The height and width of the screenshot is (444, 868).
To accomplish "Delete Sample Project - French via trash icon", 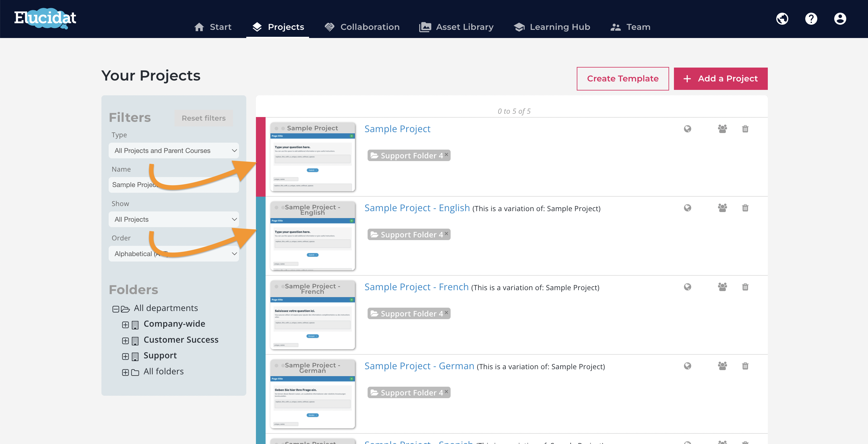I will point(745,287).
